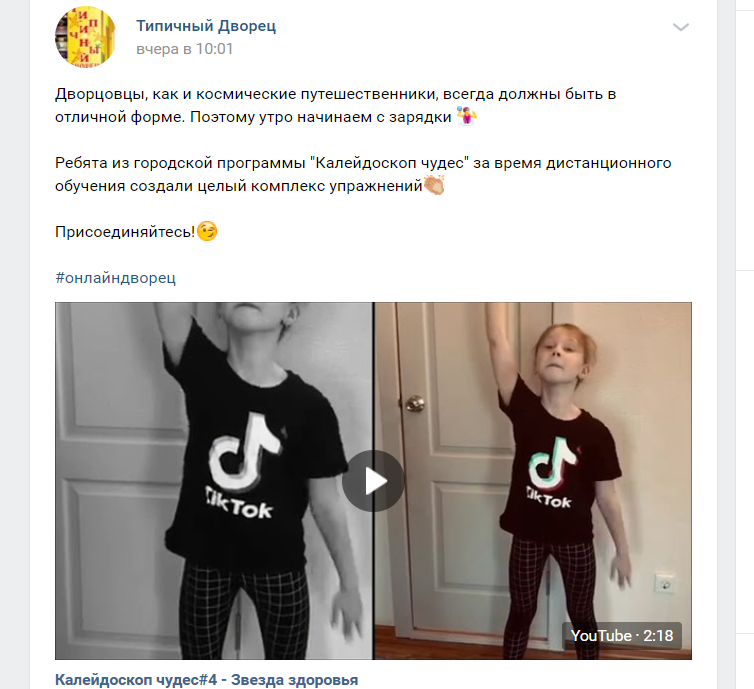This screenshot has height=689, width=754.
Task: Click the wall outlet in the video frame
Action: coord(665,583)
